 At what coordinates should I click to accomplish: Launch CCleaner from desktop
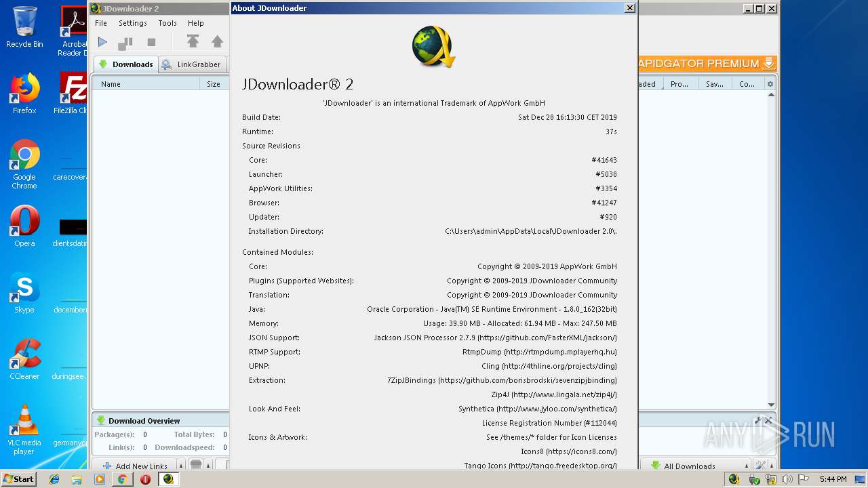point(24,359)
